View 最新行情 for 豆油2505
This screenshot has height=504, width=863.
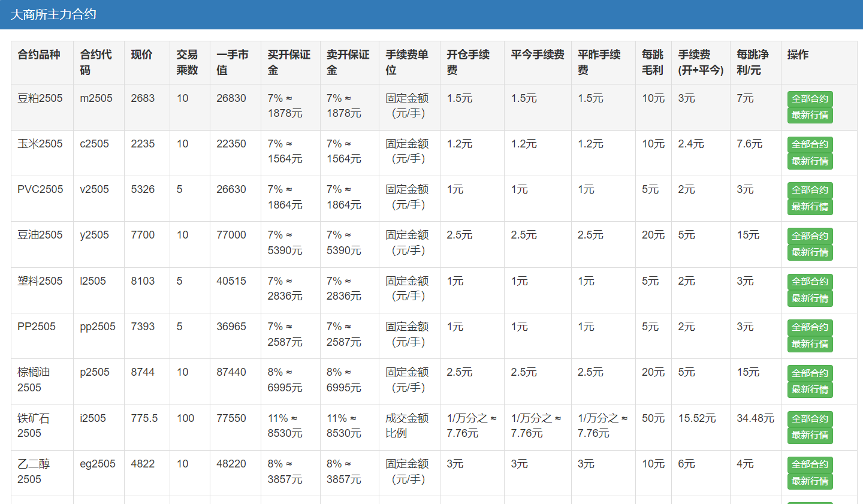pos(810,252)
